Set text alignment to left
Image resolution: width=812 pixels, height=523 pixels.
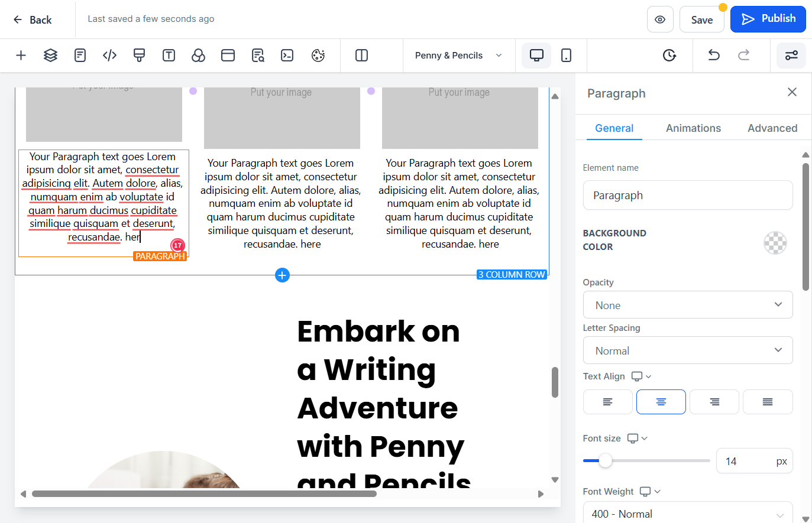[x=607, y=402]
